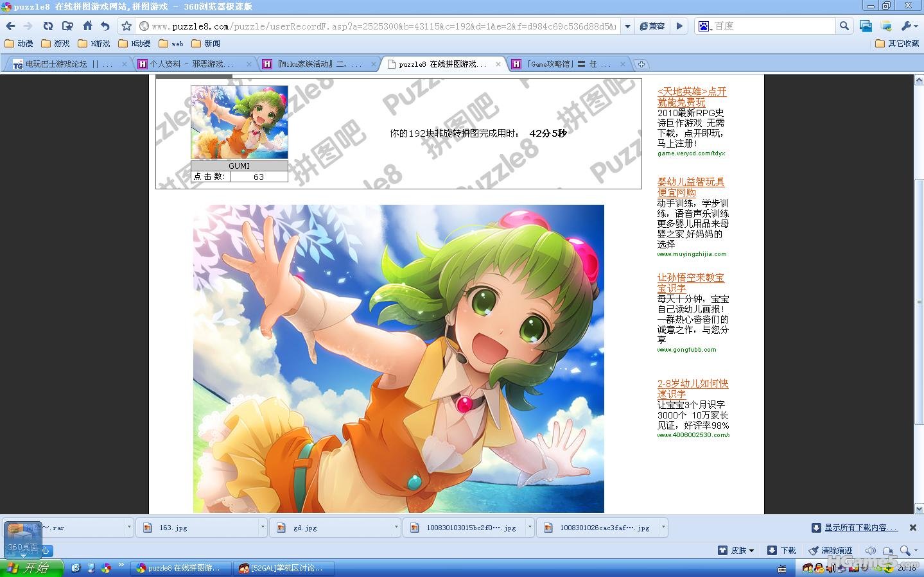Viewport: 924px width, 577px height.
Task: Click the www.gongfubb.com ad URL
Action: pos(687,350)
